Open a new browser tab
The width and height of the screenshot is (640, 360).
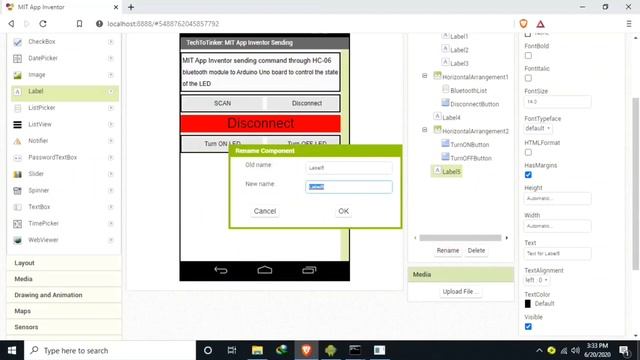(131, 7)
